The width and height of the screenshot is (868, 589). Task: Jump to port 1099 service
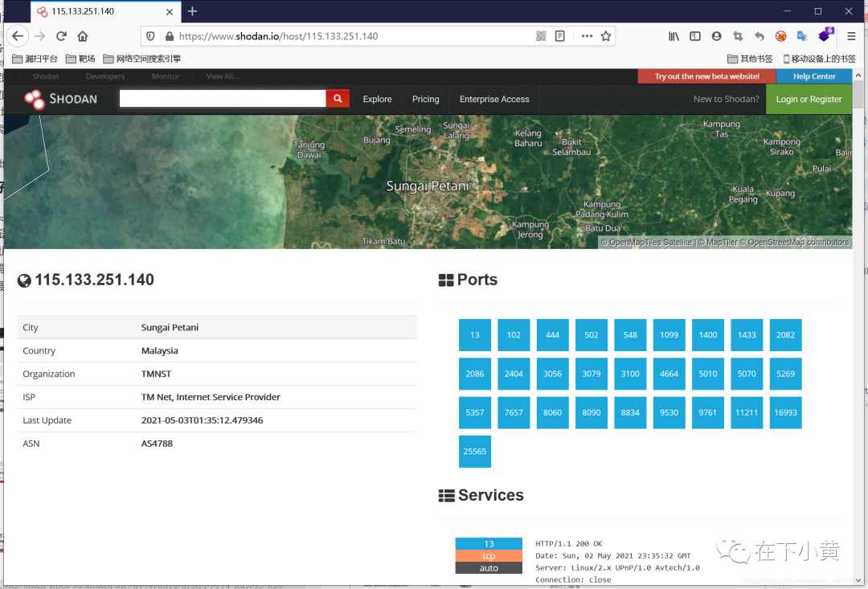coord(669,335)
